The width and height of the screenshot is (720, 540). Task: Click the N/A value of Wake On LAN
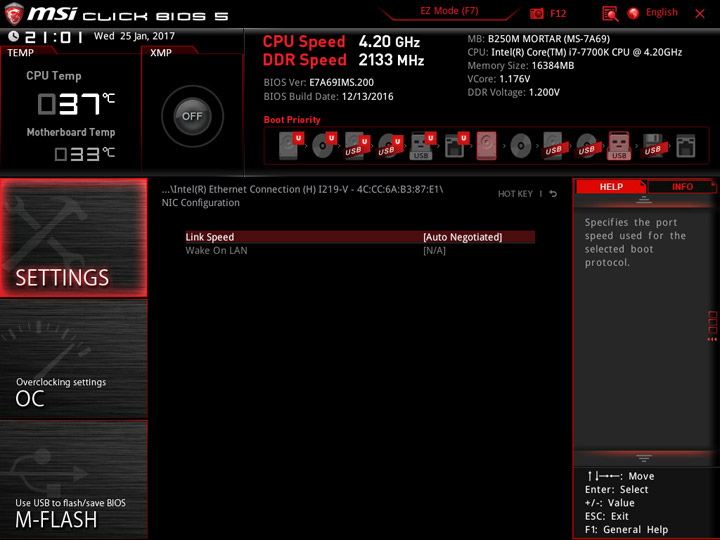434,251
